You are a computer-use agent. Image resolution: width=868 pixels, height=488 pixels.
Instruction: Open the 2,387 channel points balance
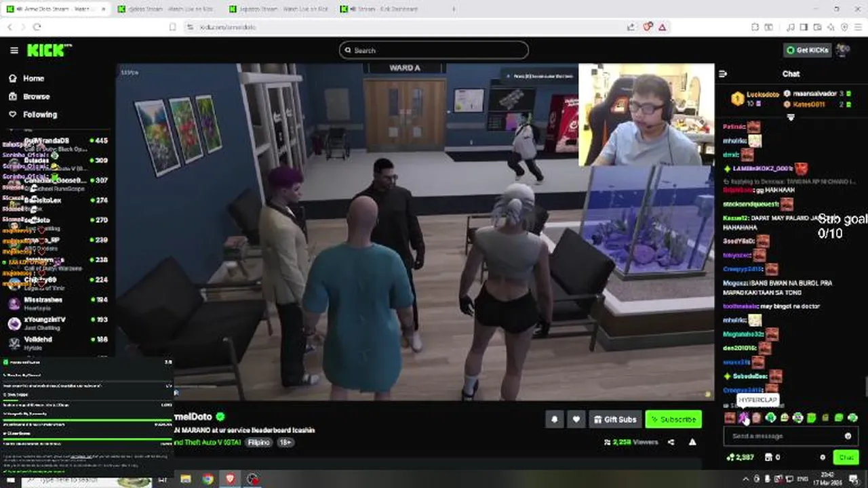tap(740, 457)
